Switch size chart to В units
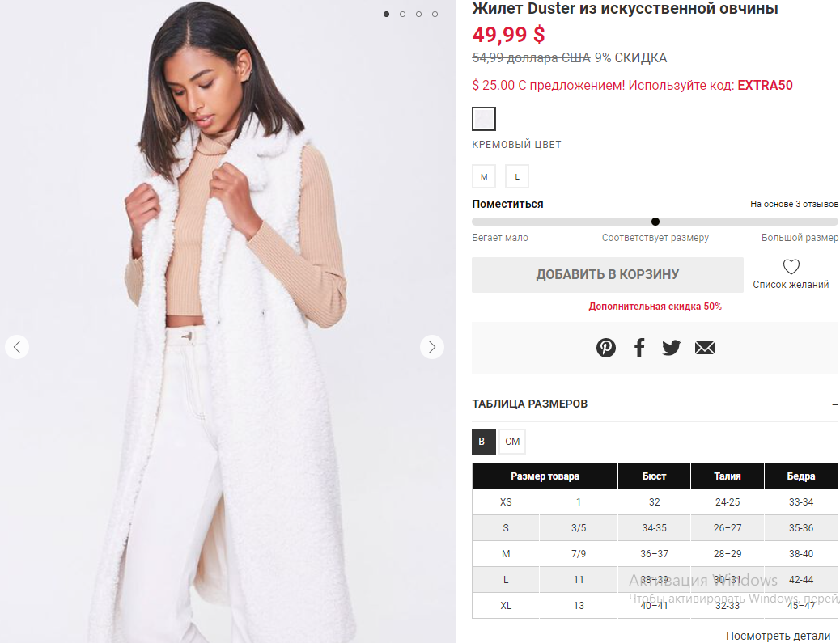 coord(483,442)
